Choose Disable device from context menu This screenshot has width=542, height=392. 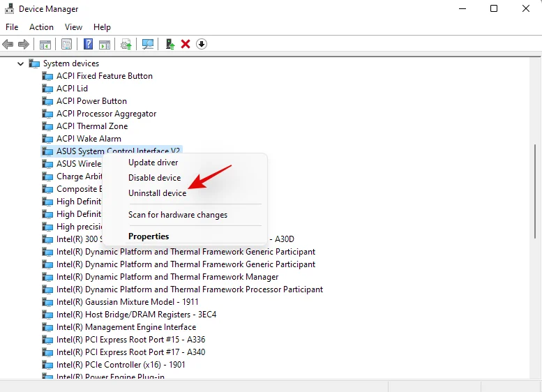155,178
